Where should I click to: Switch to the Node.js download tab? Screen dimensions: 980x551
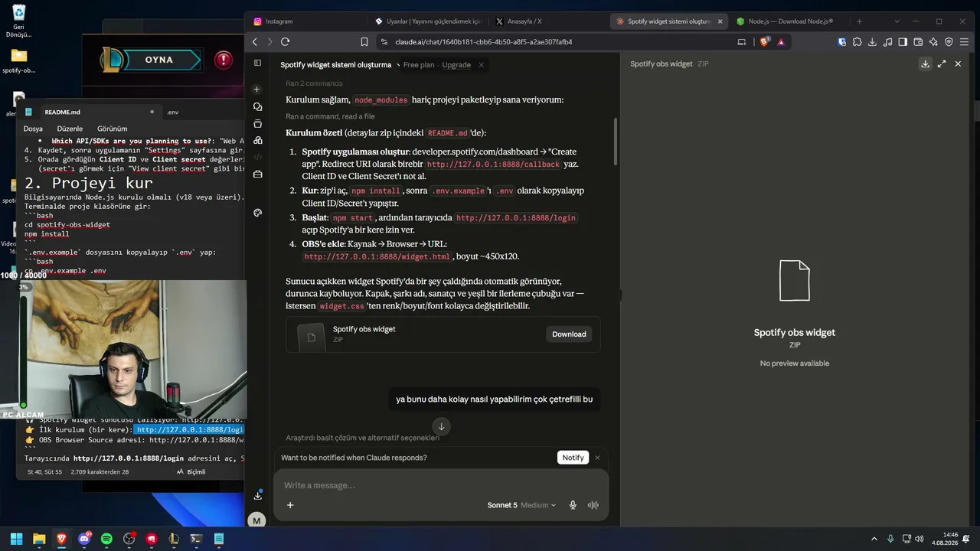(789, 21)
